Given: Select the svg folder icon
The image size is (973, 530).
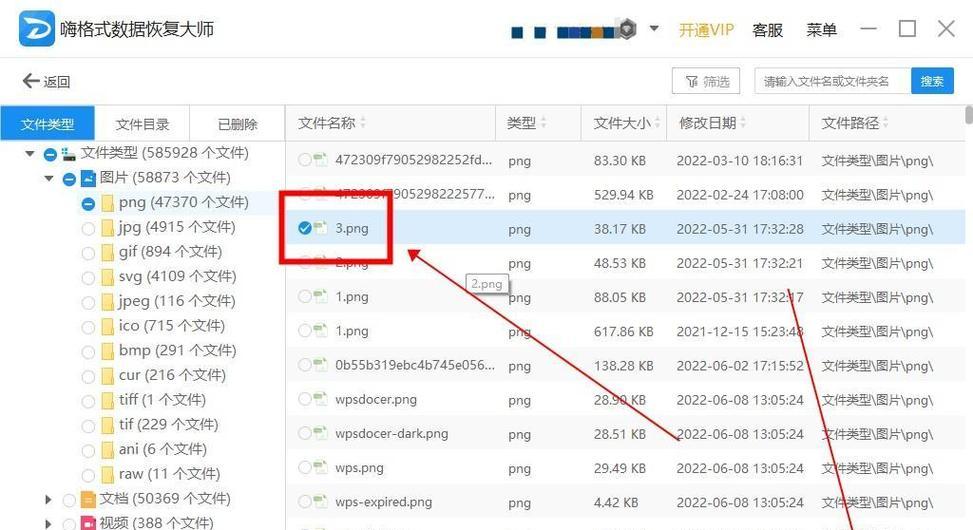Looking at the screenshot, I should (107, 277).
